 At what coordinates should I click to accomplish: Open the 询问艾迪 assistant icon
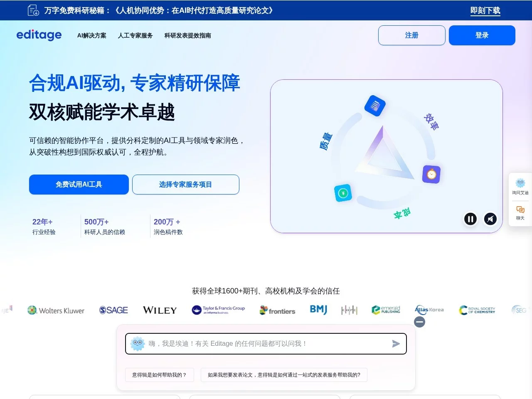pyautogui.click(x=520, y=186)
